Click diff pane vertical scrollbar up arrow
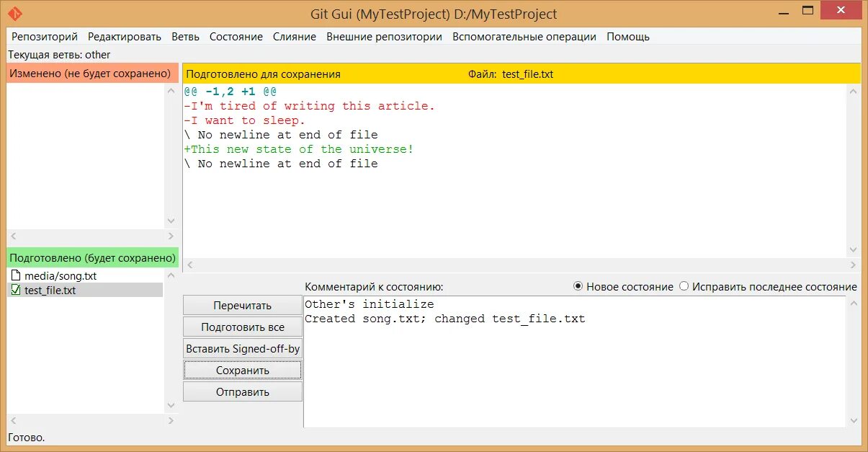This screenshot has height=452, width=868. coord(854,92)
